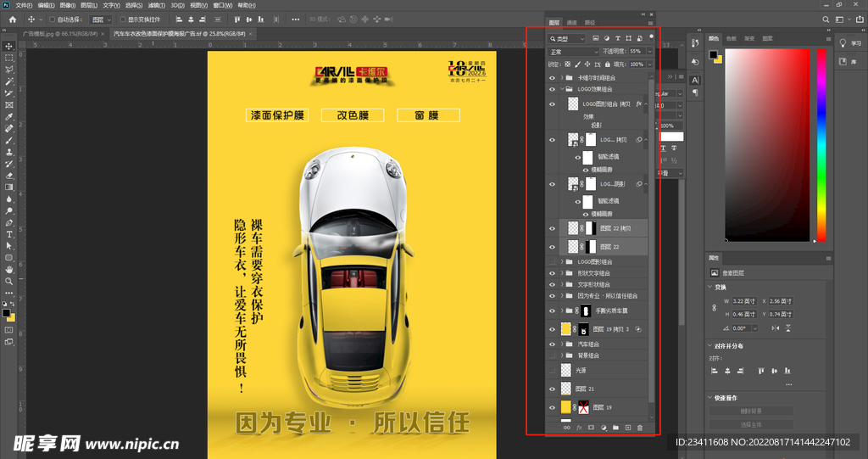Open the blend mode 正常 dropdown
868x459 pixels.
(573, 52)
